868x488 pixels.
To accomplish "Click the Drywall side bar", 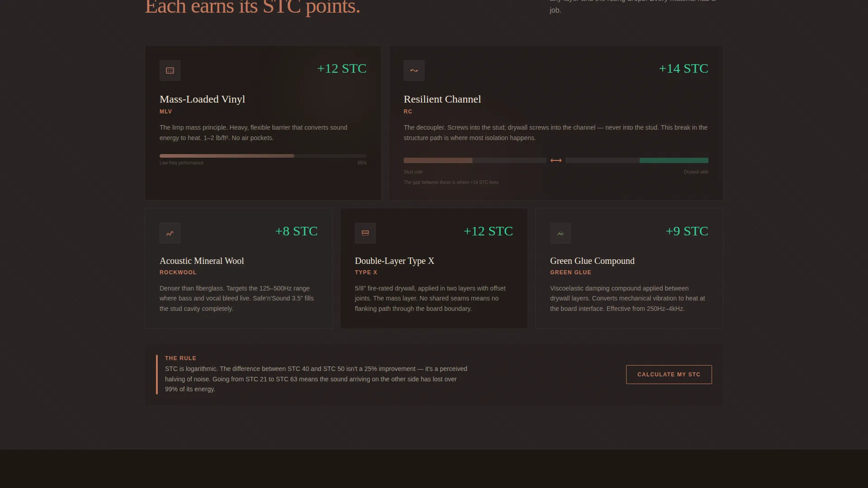I will coord(637,160).
